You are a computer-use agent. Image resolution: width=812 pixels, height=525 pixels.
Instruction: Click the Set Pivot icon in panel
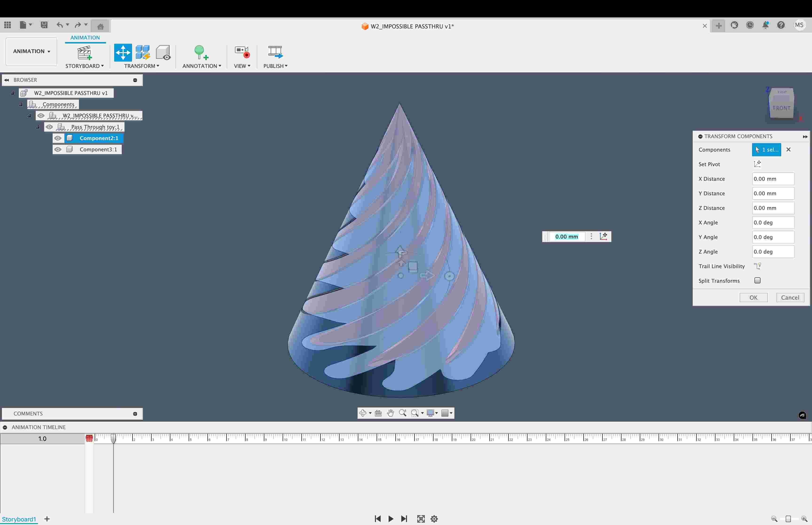point(757,164)
